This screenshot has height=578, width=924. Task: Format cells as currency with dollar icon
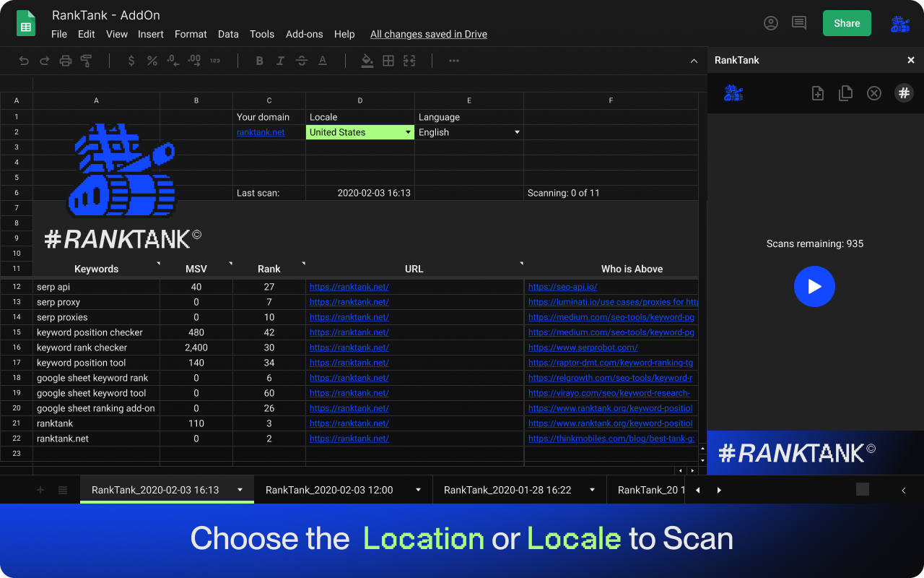[131, 61]
